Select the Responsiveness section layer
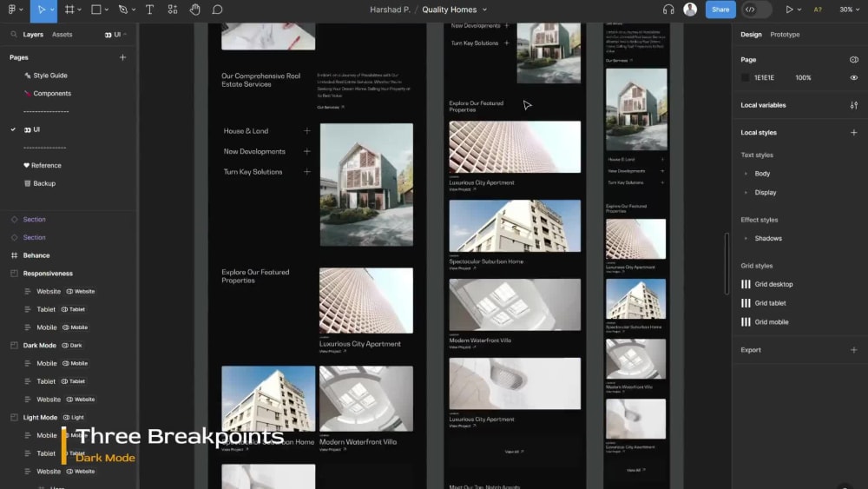The image size is (868, 489). point(48,274)
